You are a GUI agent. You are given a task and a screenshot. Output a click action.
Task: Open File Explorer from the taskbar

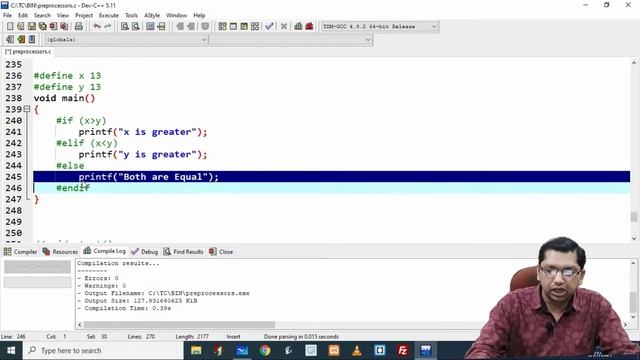pyautogui.click(x=196, y=350)
